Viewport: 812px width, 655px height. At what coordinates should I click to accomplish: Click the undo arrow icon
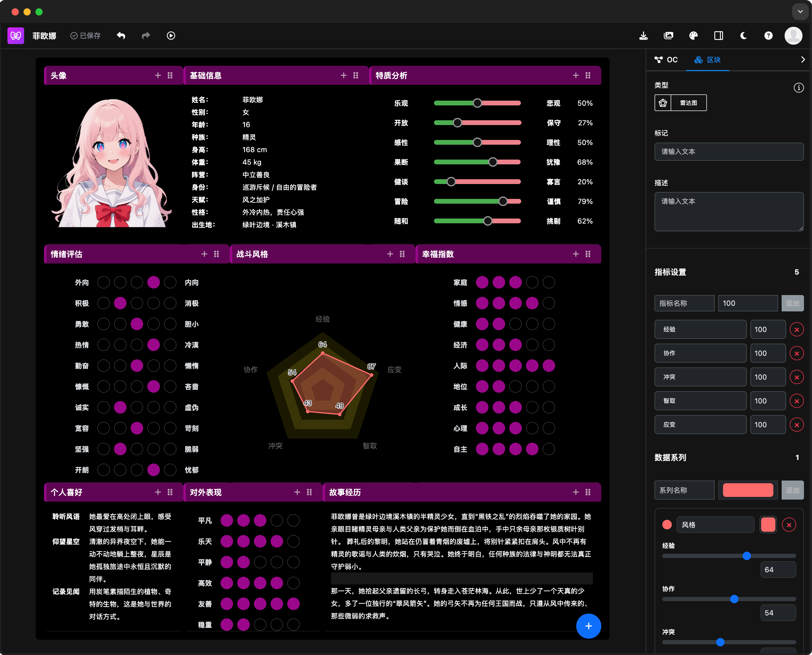pyautogui.click(x=121, y=35)
